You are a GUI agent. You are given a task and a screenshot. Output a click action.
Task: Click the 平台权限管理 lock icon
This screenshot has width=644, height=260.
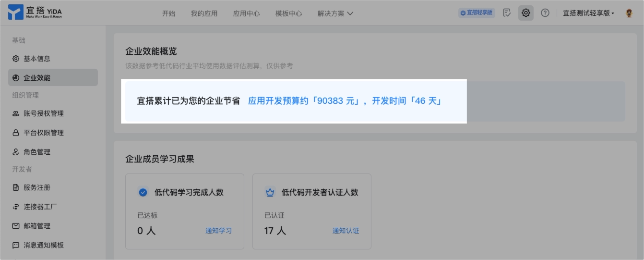tap(16, 133)
